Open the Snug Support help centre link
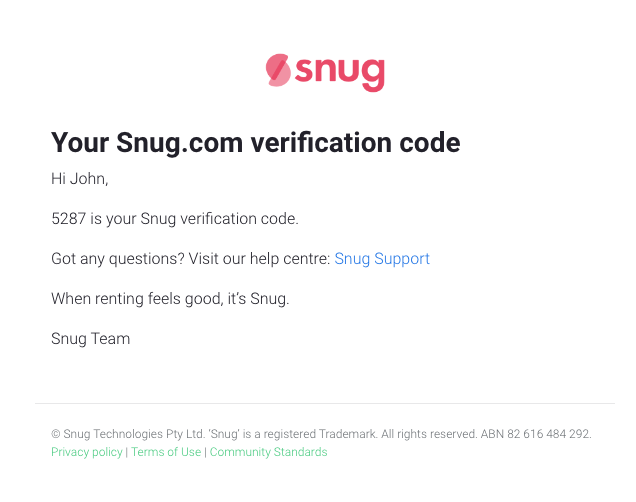The height and width of the screenshot is (502, 636). pyautogui.click(x=382, y=259)
